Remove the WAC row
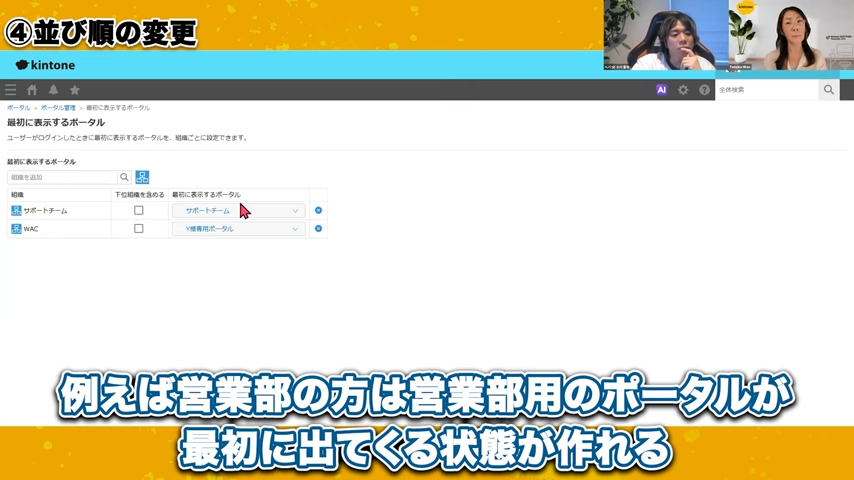 319,229
